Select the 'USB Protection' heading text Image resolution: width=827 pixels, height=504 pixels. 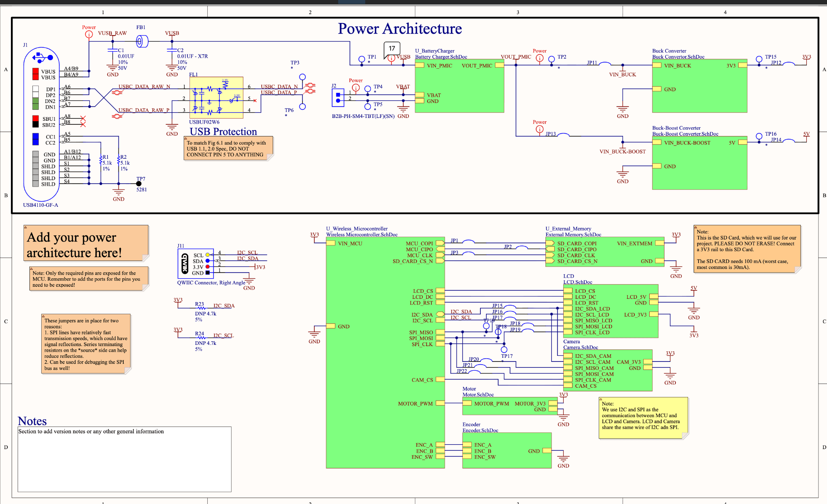(x=223, y=132)
